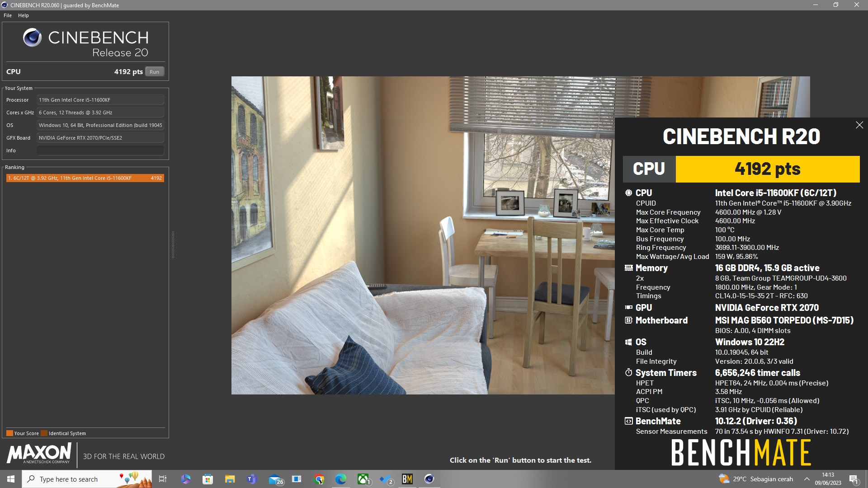
Task: Click the Motherboard icon in BenchMate panel
Action: 628,320
